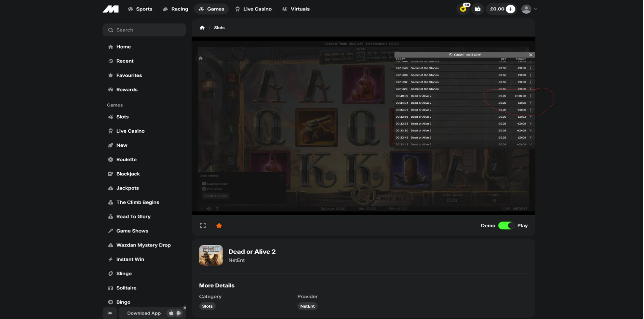
Task: Click the Game History button in settings
Action: (216, 196)
